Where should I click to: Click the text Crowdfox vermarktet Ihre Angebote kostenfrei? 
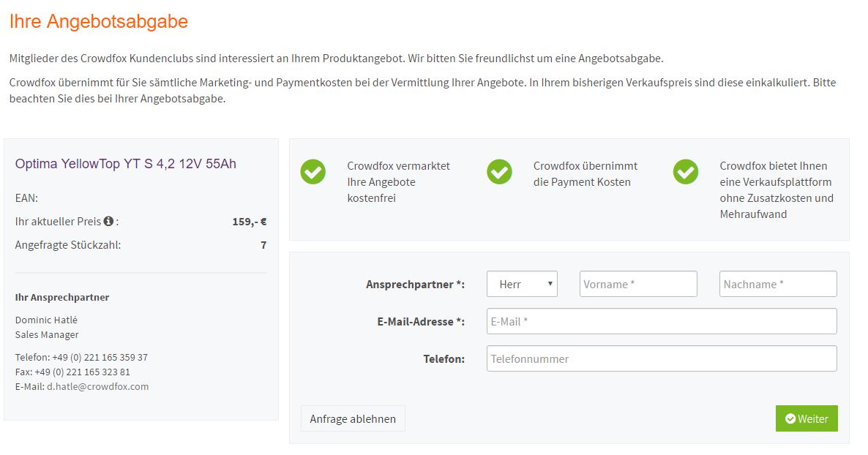click(399, 181)
